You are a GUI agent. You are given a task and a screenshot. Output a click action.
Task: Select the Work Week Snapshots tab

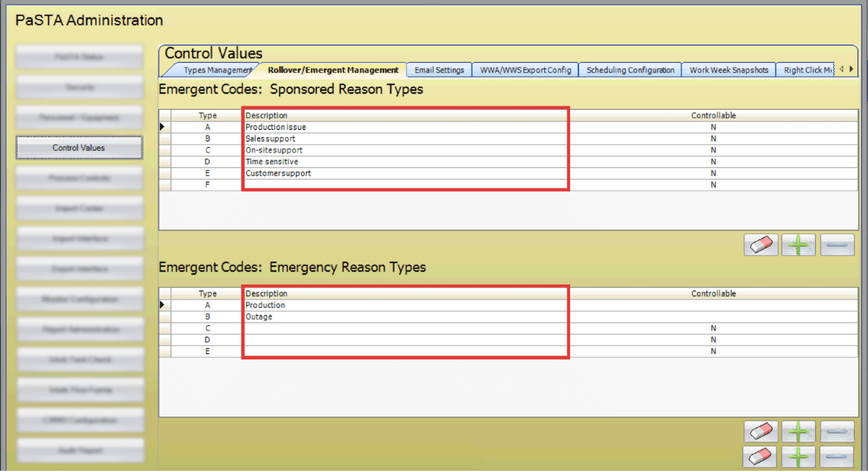click(x=729, y=70)
